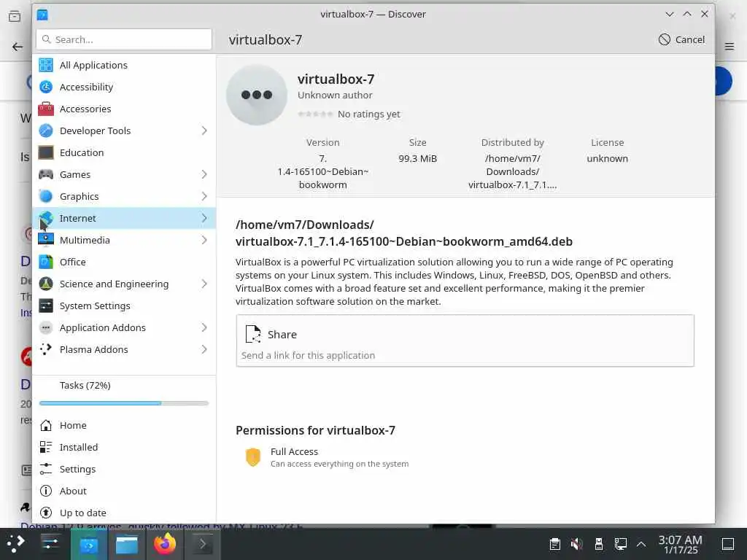Click the Discover app icon in title bar
Screen dimensions: 747x560
pos(42,15)
